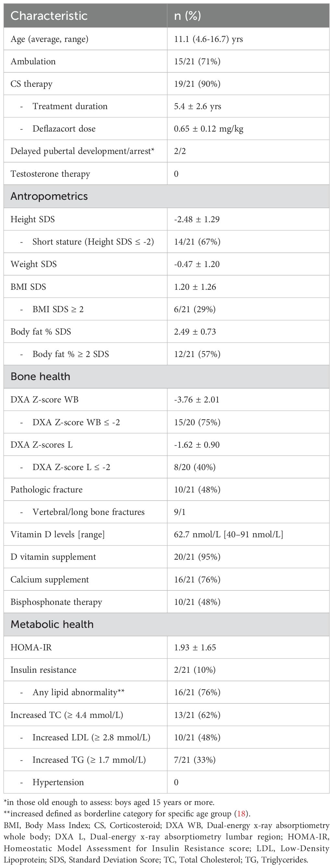Click the Body fat % SDS value 2.49 ± 0.73
The image size is (333, 868).
click(195, 332)
